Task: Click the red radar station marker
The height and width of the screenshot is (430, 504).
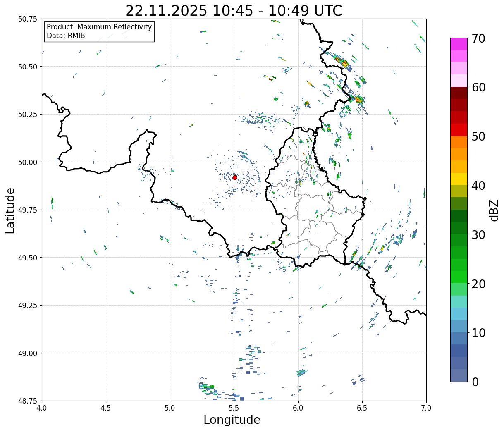Action: [x=235, y=177]
